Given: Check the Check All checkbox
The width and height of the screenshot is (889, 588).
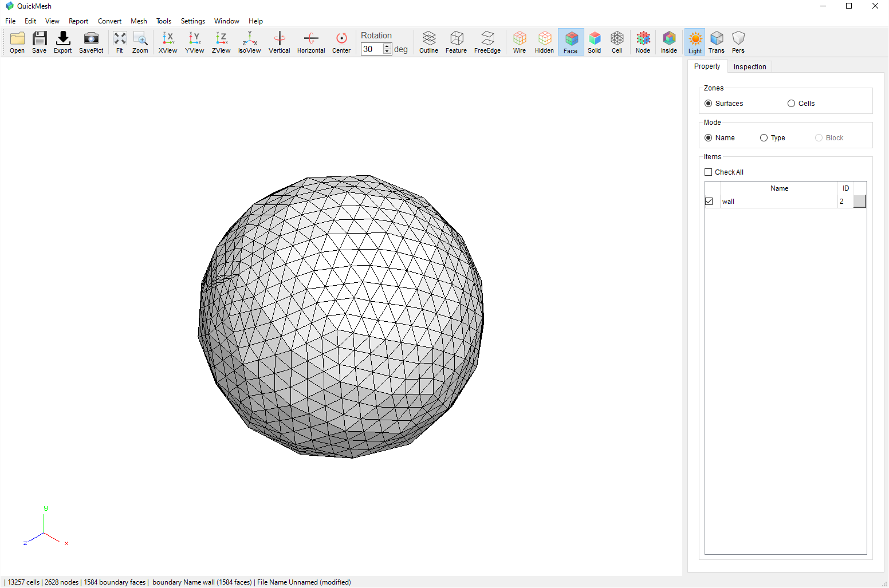Looking at the screenshot, I should point(709,172).
